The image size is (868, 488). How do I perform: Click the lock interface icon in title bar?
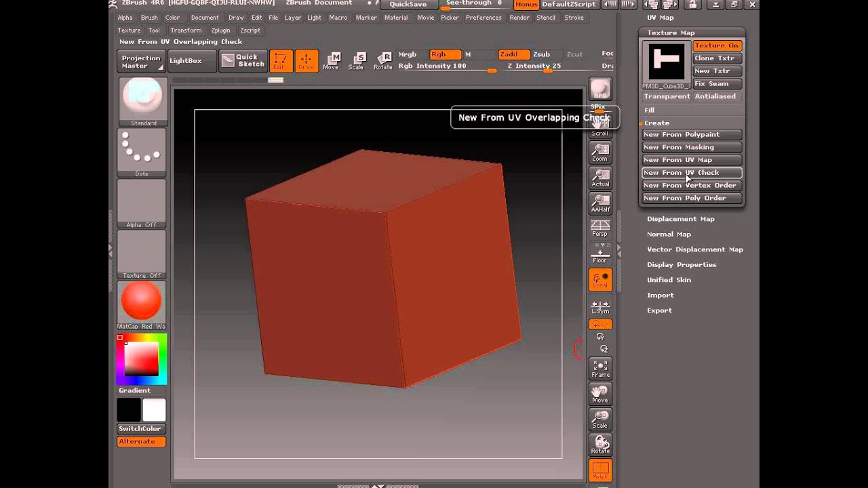(692, 5)
